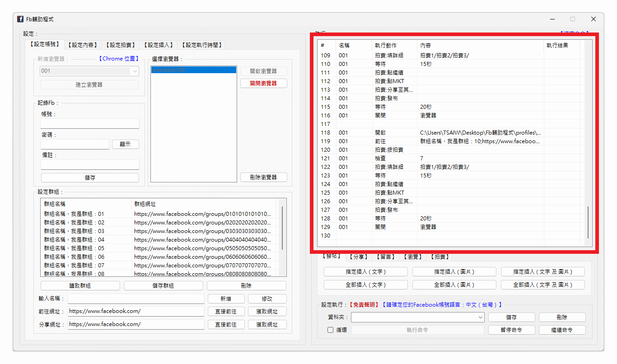The width and height of the screenshot is (617, 364).
Task: Click 獲取網址 beside 前往網址
Action: pos(267,311)
